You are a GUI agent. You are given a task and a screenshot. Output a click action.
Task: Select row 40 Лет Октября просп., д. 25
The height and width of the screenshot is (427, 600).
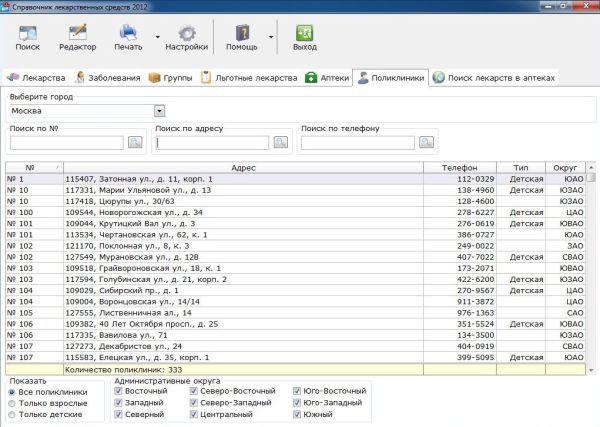(x=295, y=324)
